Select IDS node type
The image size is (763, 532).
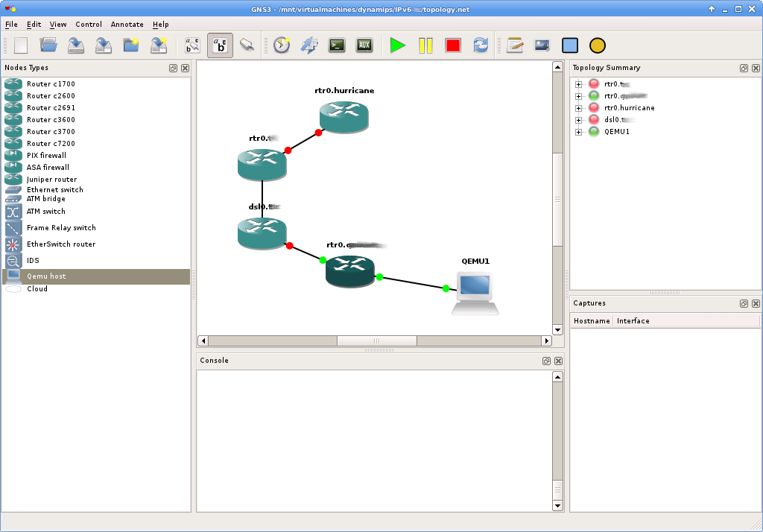(x=96, y=260)
